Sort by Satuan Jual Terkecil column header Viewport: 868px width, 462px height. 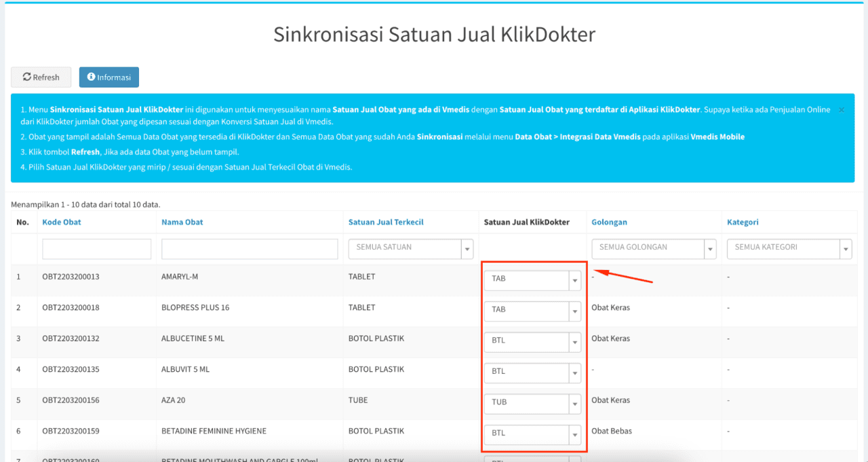(386, 222)
